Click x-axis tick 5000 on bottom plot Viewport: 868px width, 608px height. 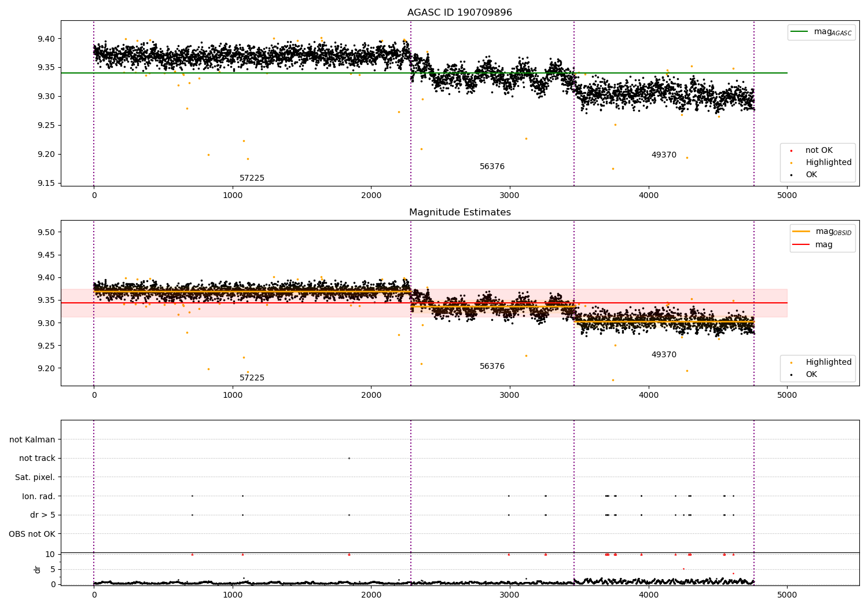click(787, 595)
